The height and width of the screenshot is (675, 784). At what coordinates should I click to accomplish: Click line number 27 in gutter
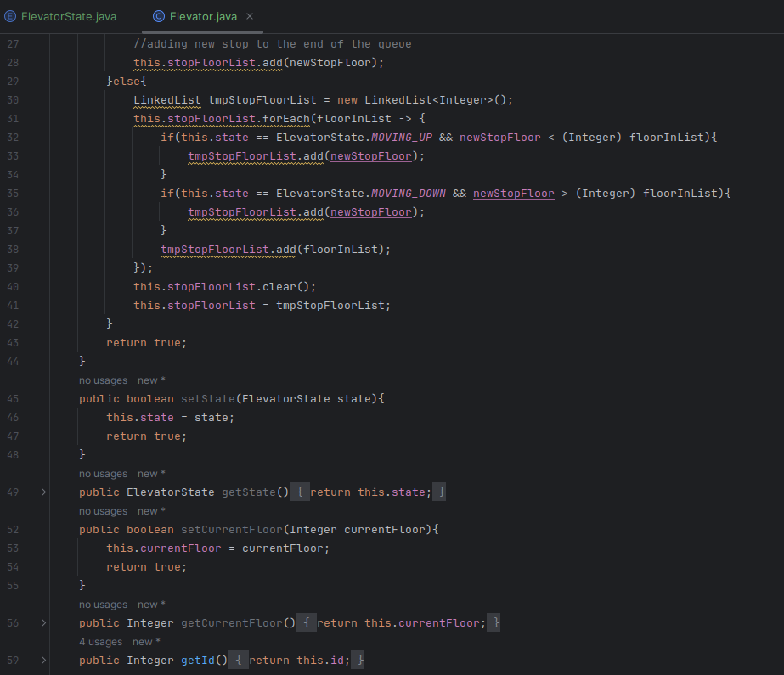13,44
